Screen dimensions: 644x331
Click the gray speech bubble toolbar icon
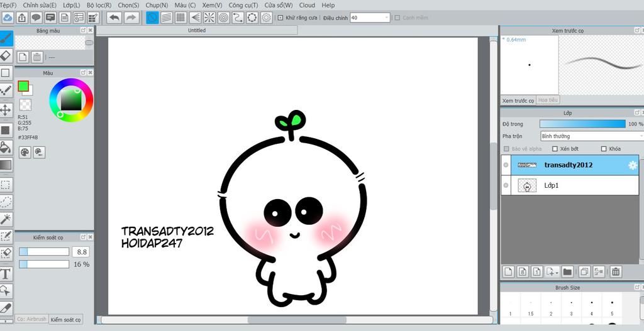[x=36, y=18]
